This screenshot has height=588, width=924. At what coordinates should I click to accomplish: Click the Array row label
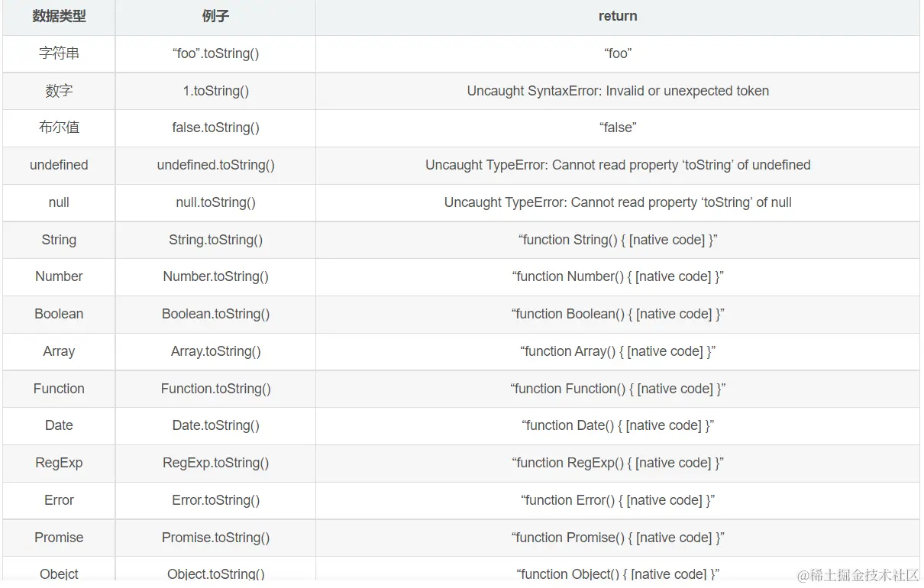(59, 351)
